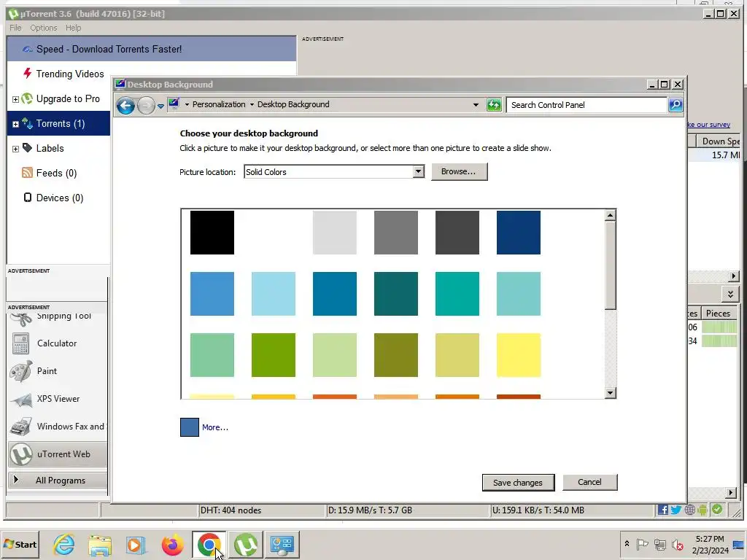
Task: Click the Twitter icon in uTorrent status bar
Action: tap(676, 510)
